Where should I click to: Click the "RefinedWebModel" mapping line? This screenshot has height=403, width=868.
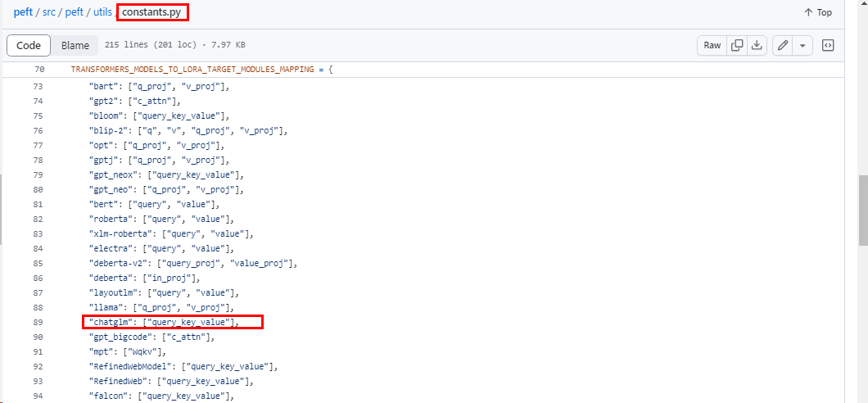coord(183,366)
